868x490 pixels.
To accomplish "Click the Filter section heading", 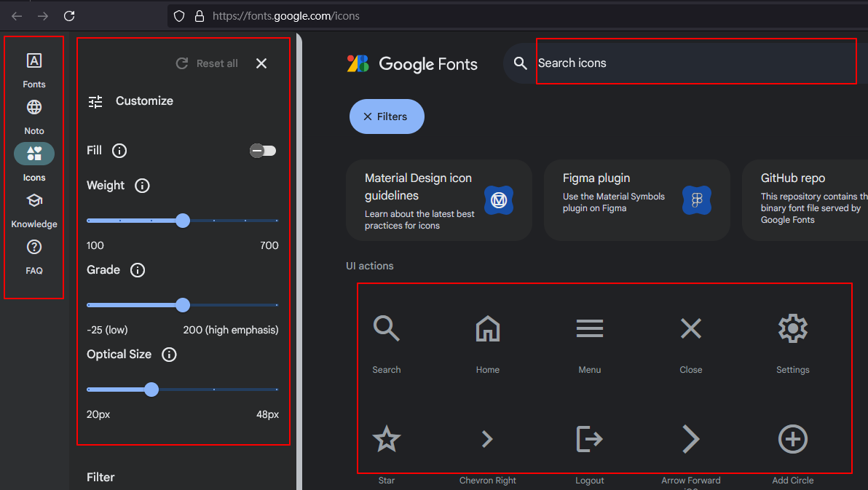I will (x=100, y=478).
